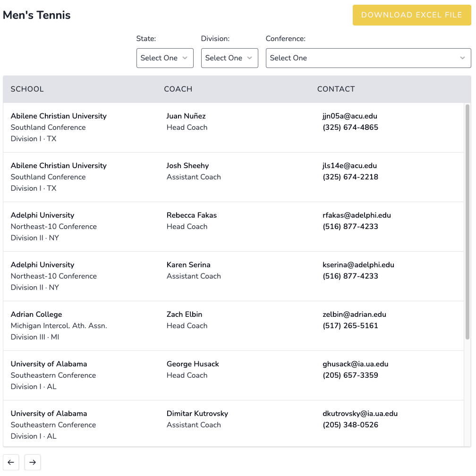This screenshot has height=476, width=476.
Task: Click email kserina@adelphi.edu
Action: [358, 265]
